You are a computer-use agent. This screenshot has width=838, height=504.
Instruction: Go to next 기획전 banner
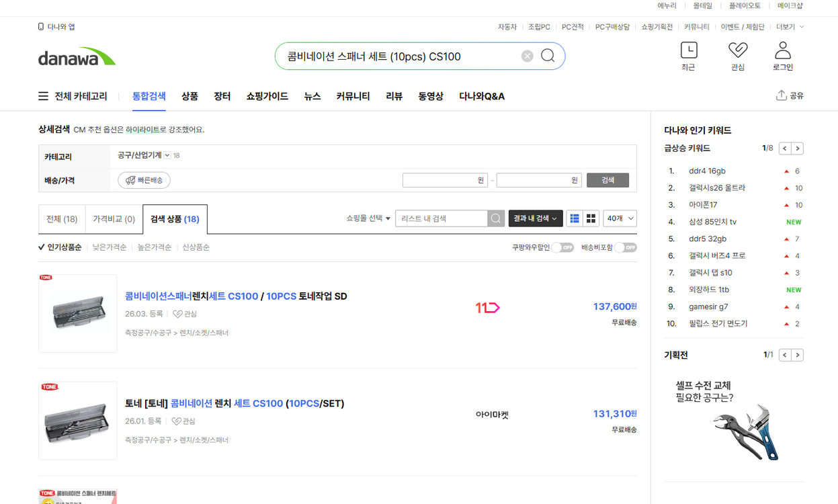click(x=798, y=355)
